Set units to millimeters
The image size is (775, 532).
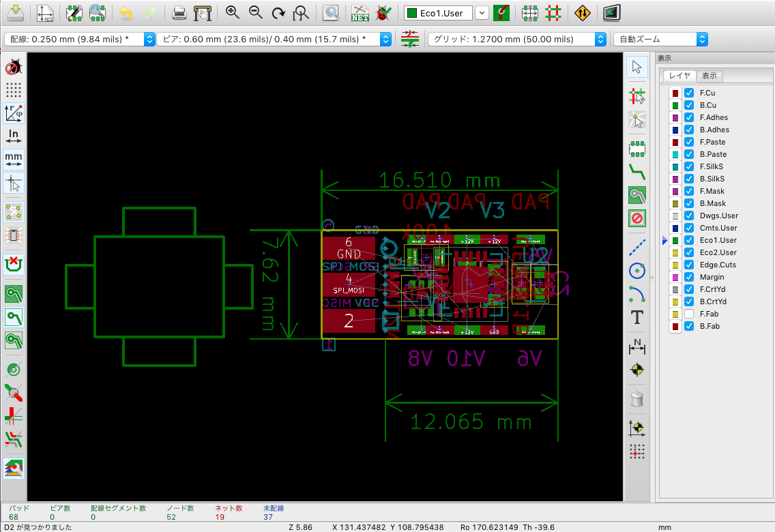click(14, 159)
